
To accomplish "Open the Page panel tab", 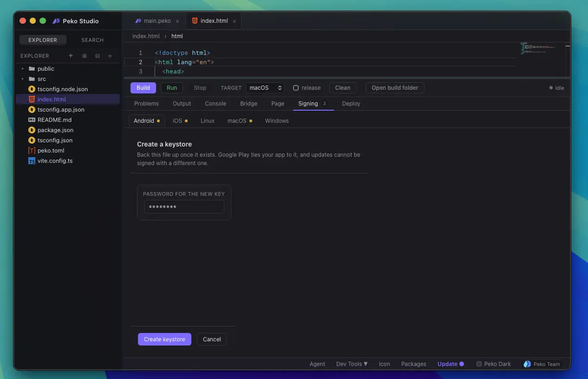I will point(278,104).
